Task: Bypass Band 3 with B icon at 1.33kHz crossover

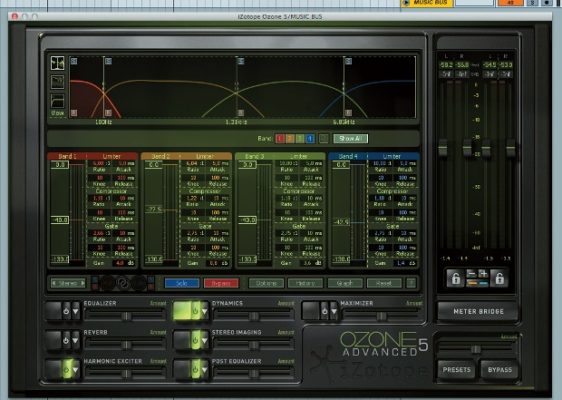Action: point(241,113)
